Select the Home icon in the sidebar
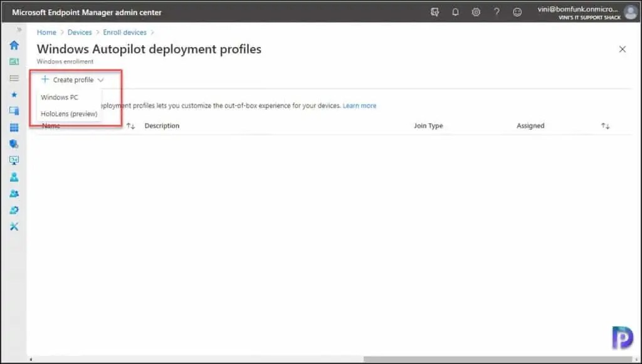The height and width of the screenshot is (364, 642). 14,45
